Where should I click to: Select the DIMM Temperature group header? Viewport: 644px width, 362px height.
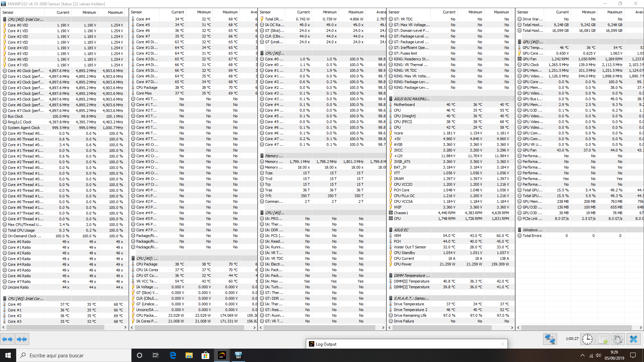pyautogui.click(x=411, y=276)
